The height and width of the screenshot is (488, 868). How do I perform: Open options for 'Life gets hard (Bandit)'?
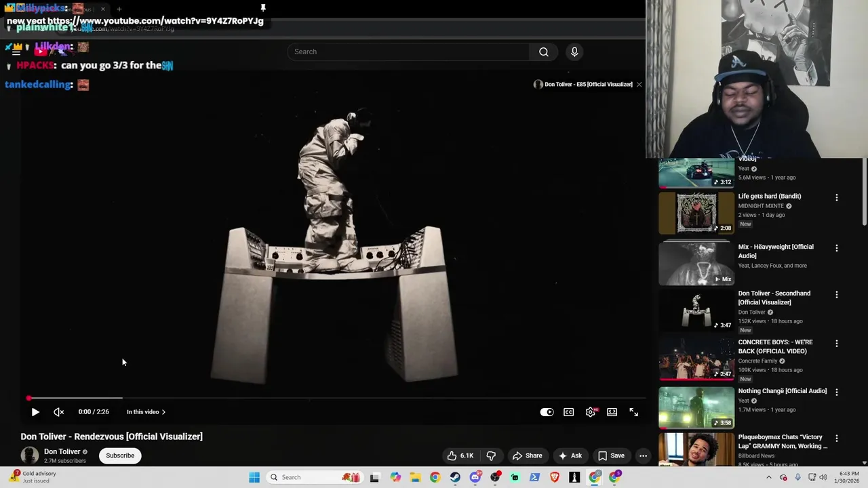click(836, 197)
